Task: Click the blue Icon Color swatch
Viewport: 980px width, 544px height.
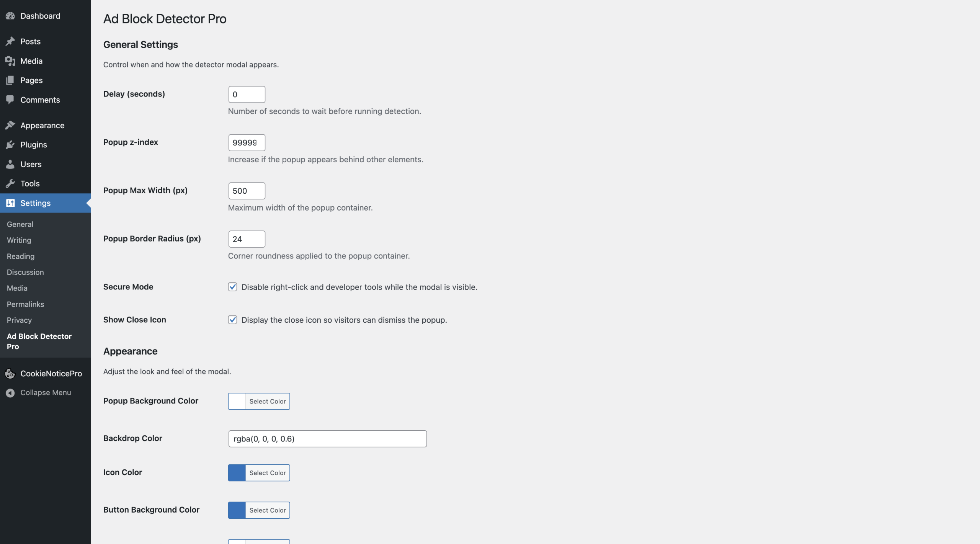Action: tap(237, 472)
